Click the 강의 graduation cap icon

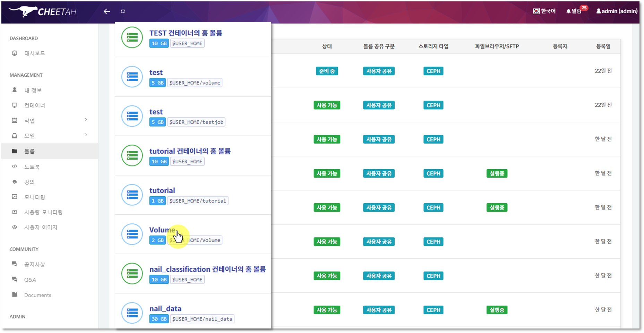(x=15, y=181)
